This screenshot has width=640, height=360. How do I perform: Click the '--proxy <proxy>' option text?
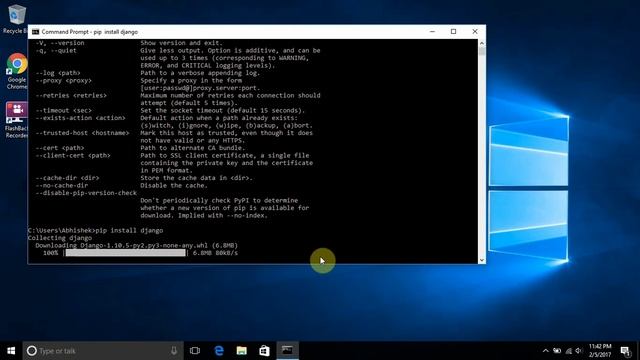point(64,81)
